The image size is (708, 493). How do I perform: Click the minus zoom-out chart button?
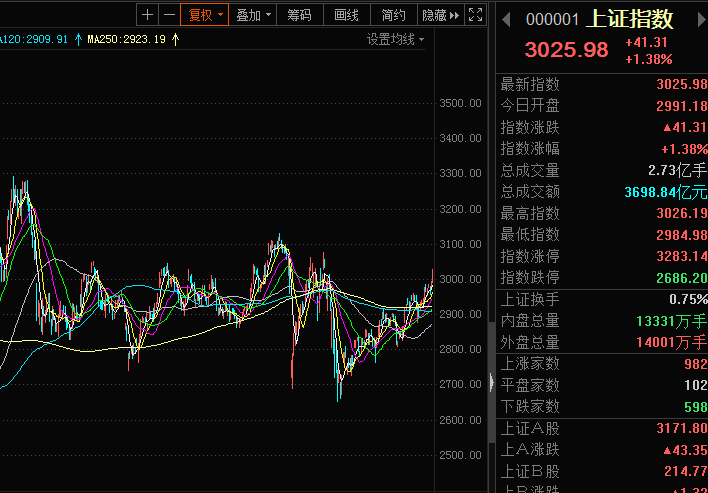point(168,15)
